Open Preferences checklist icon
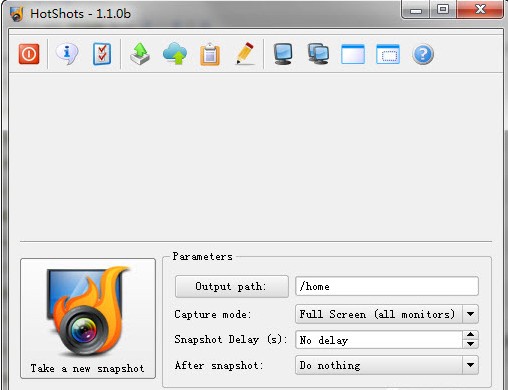 tap(102, 54)
